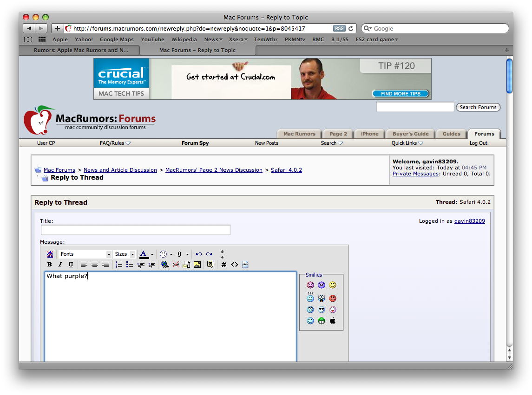Insert a hyperlink with globe icon
532x395 pixels.
(x=165, y=265)
